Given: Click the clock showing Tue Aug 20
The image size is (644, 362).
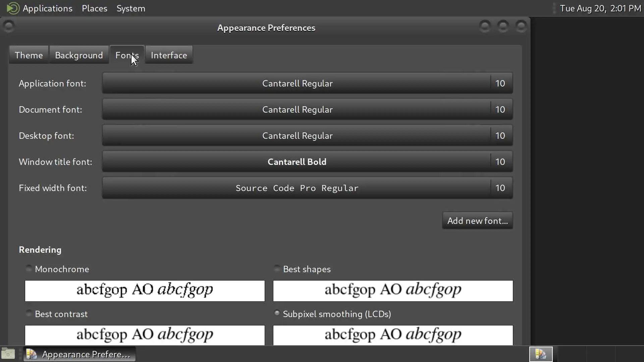Looking at the screenshot, I should tap(600, 8).
